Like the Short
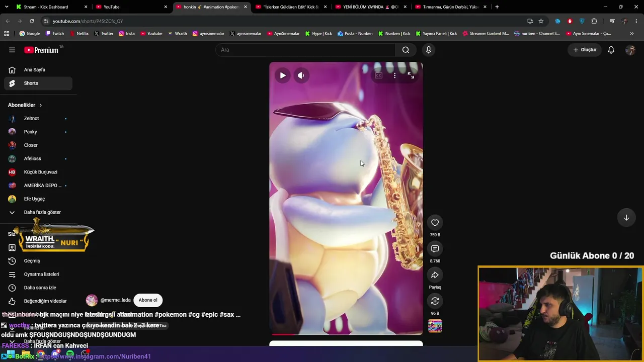 435,223
